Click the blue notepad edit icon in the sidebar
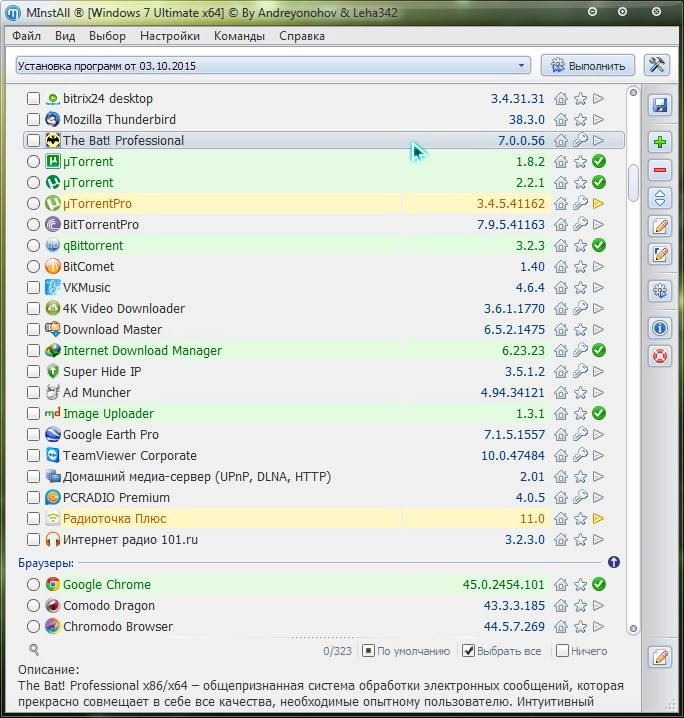This screenshot has width=684, height=718. [660, 254]
